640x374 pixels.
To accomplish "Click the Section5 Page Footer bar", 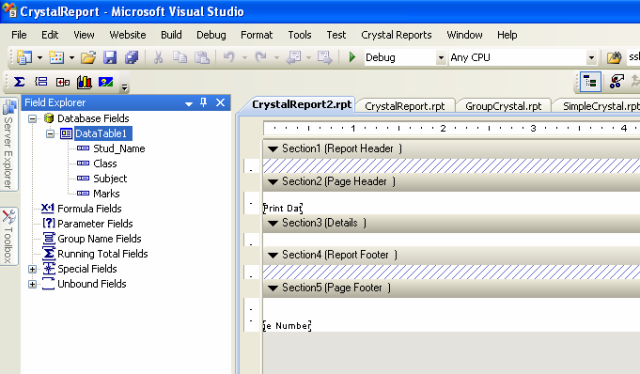I will pyautogui.click(x=451, y=288).
